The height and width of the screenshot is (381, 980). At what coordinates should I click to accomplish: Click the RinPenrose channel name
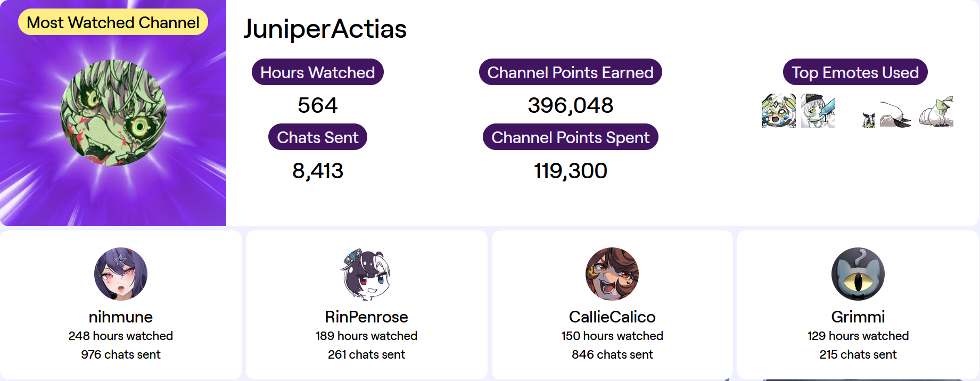pos(367,317)
